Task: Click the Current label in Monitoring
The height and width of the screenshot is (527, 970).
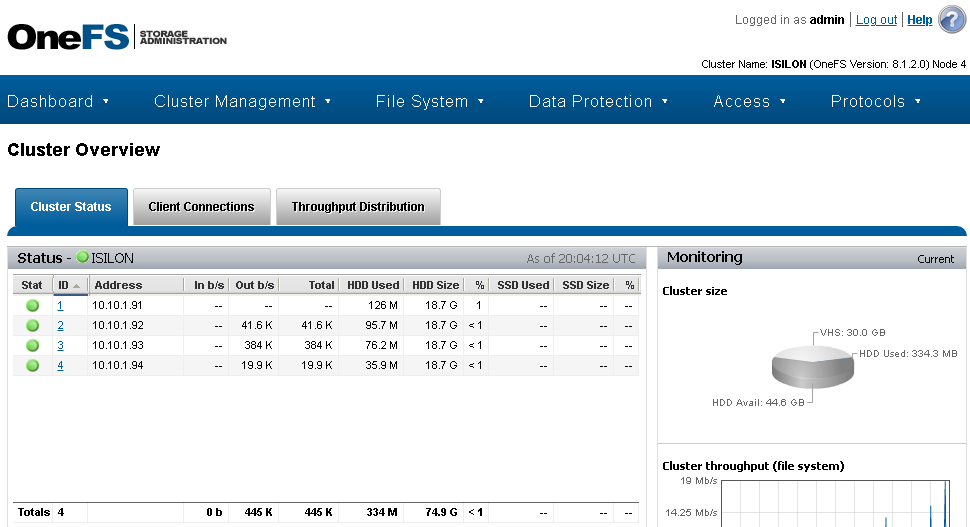Action: click(x=935, y=259)
